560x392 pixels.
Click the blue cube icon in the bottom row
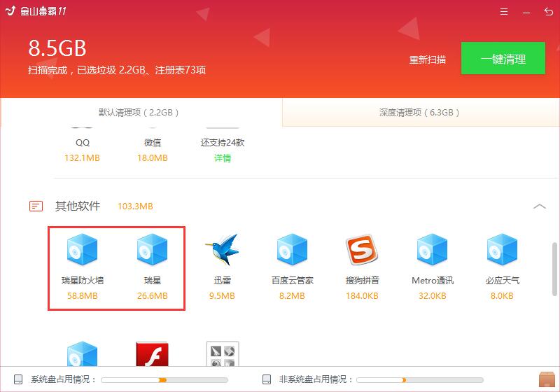pos(82,353)
